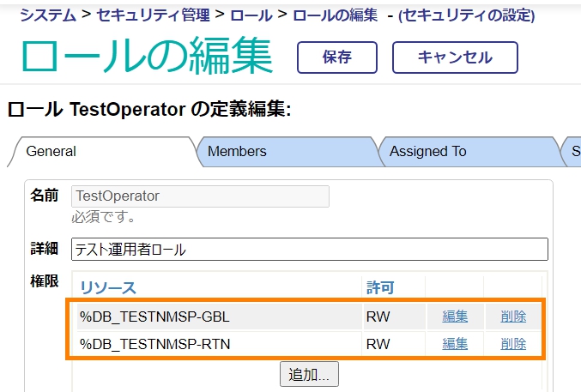Click the 名前 field showing TestOperator
This screenshot has height=392, width=581.
coord(200,196)
